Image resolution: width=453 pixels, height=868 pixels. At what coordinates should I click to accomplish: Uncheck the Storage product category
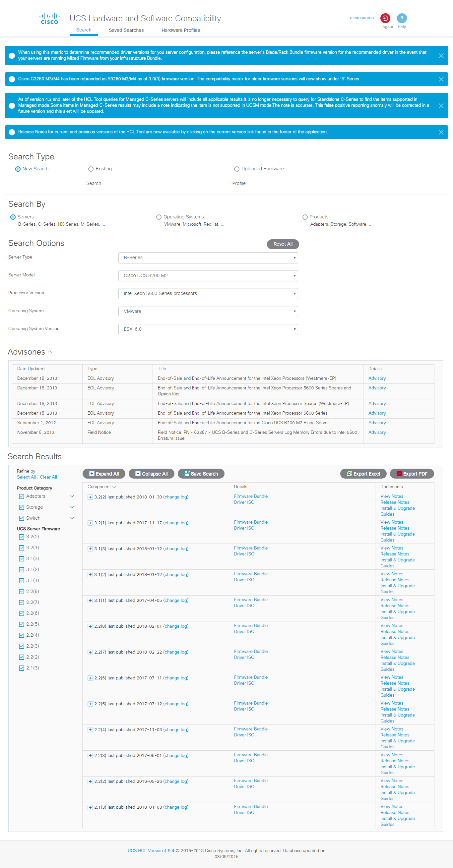click(x=22, y=507)
